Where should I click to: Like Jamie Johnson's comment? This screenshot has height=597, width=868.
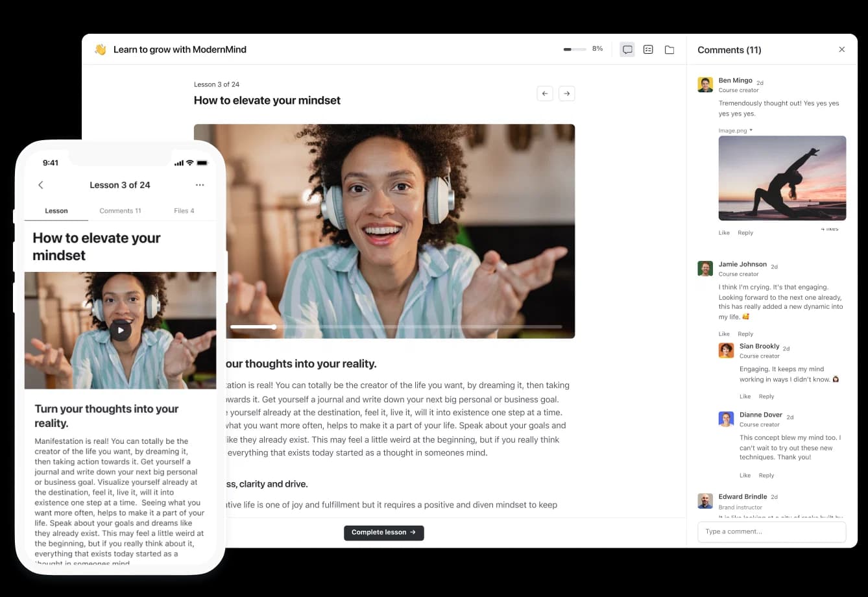pyautogui.click(x=724, y=334)
